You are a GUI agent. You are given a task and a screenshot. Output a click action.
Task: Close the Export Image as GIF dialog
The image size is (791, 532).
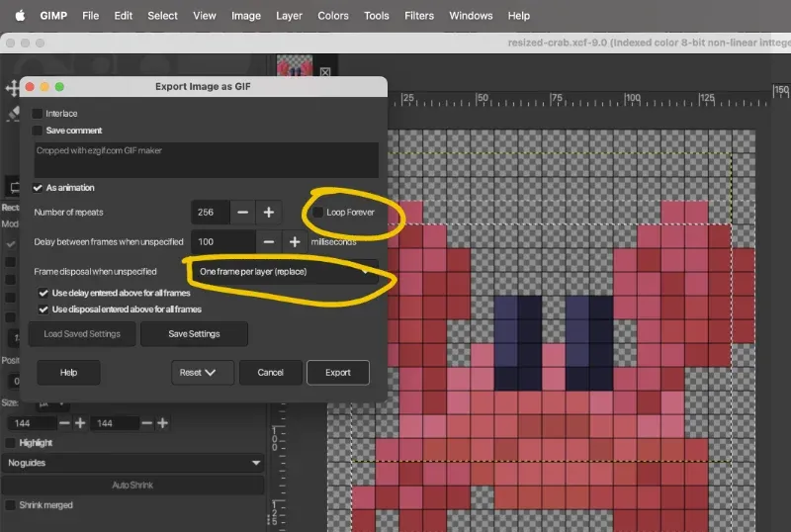point(30,87)
